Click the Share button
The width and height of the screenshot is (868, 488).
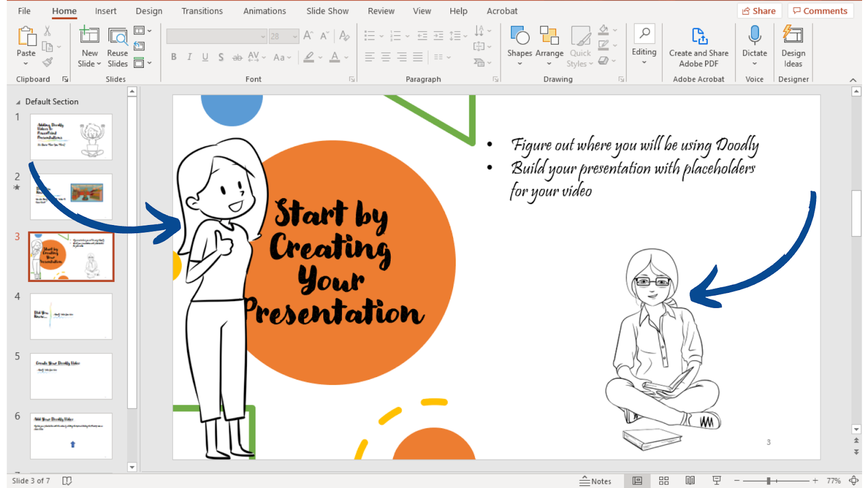759,11
